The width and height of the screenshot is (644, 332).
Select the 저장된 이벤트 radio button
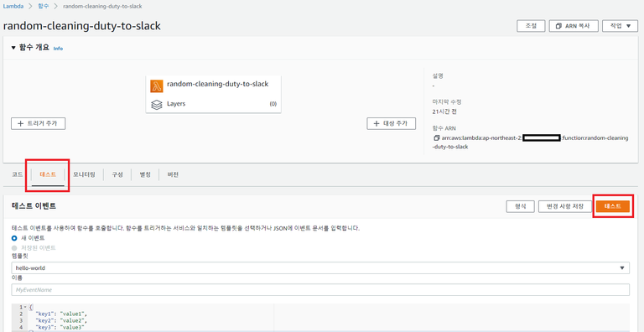[x=14, y=248]
